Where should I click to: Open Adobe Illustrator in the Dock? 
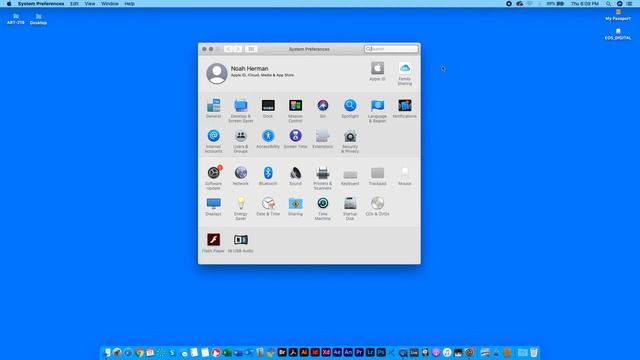304,352
